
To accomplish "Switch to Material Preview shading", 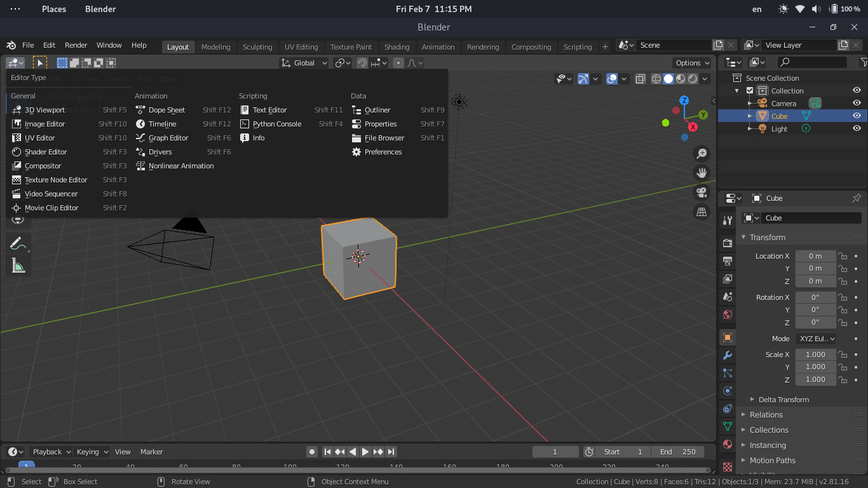I will click(x=681, y=79).
